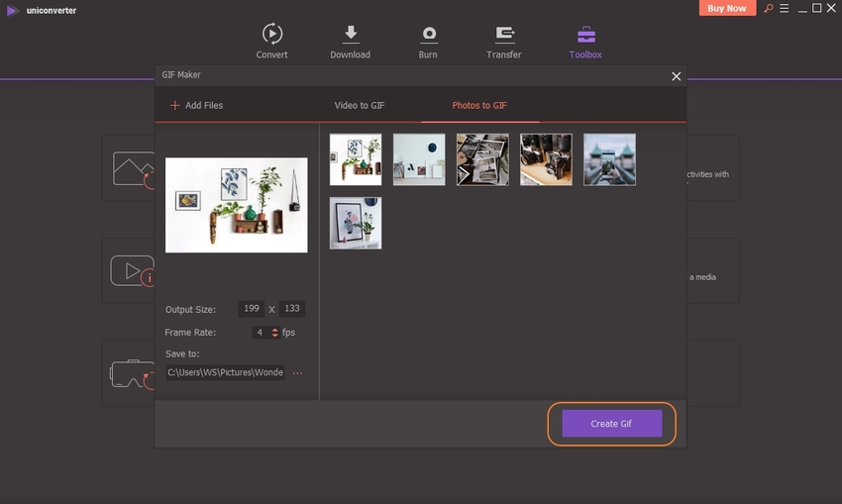
Task: Open the hamburger menu in title bar
Action: pos(784,9)
